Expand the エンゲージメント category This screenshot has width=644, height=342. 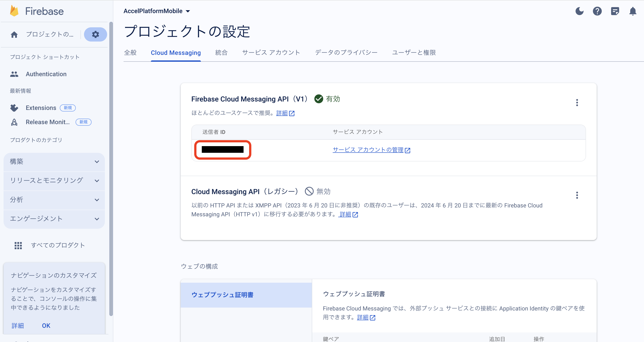(x=54, y=219)
